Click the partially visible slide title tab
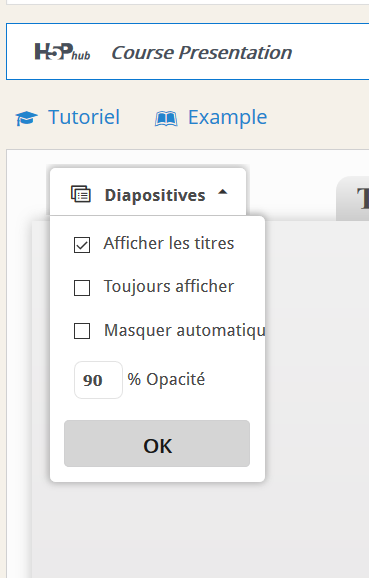 pos(353,198)
